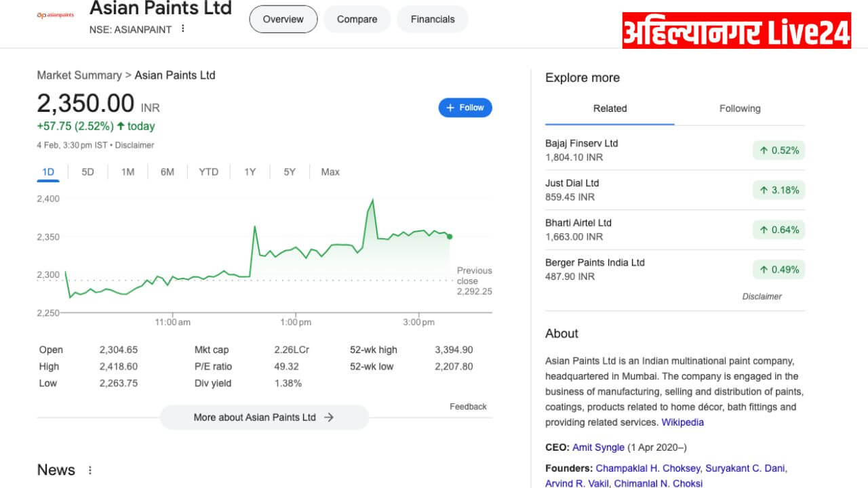This screenshot has height=488, width=868.
Task: Open Bajaj Finserv Ltd stock row
Action: click(x=675, y=150)
